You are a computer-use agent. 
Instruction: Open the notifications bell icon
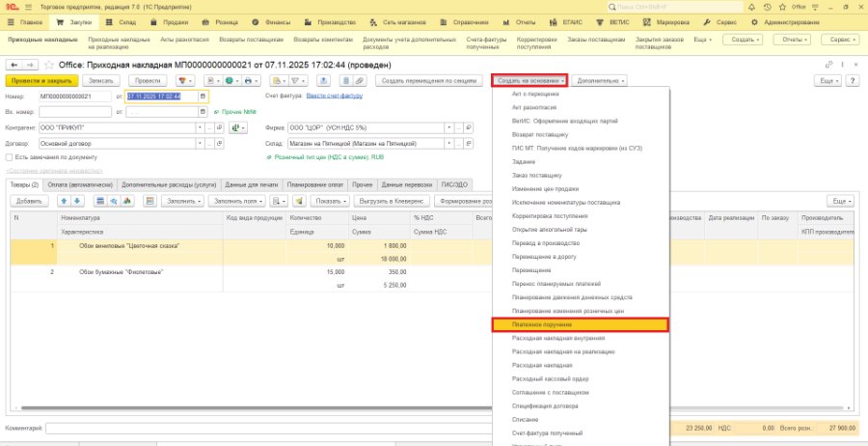tap(751, 7)
